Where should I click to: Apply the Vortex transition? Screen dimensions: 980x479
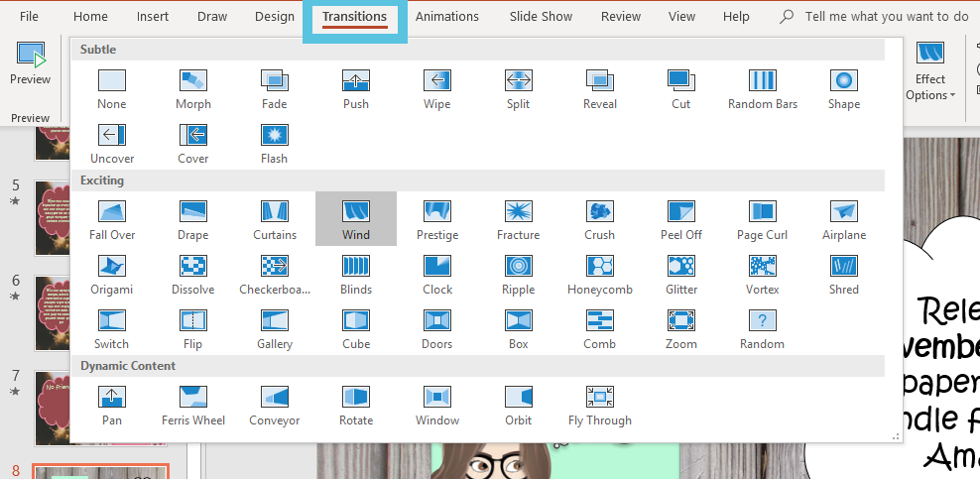(x=763, y=275)
